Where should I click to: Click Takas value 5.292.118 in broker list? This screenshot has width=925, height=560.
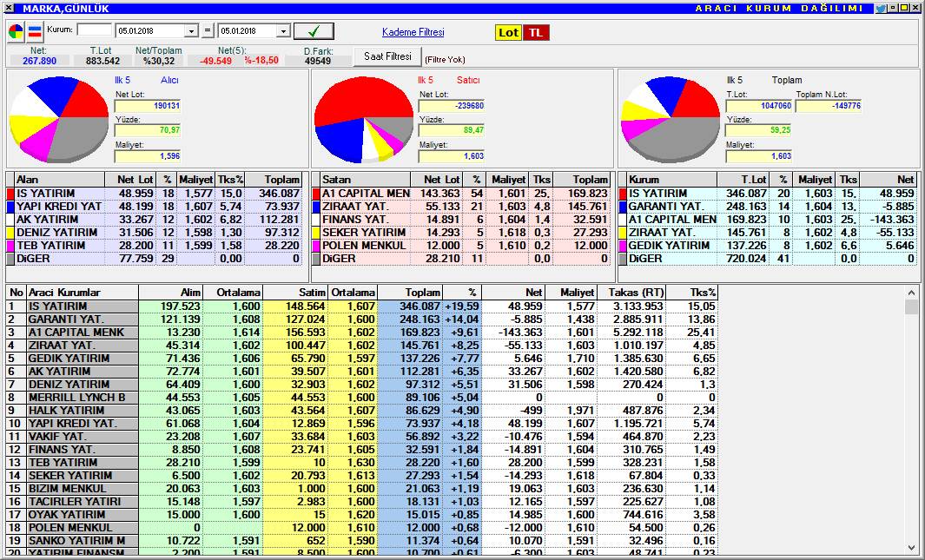click(x=638, y=333)
